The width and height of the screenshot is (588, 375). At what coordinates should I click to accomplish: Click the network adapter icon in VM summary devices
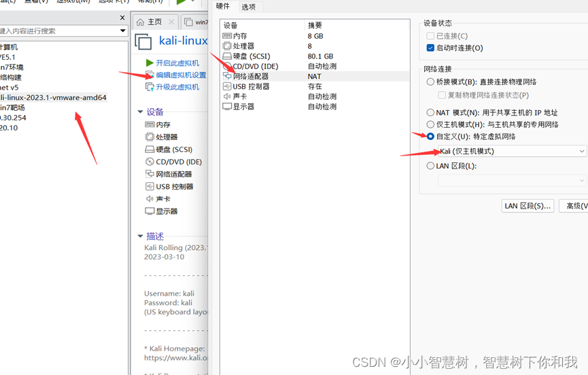(150, 174)
